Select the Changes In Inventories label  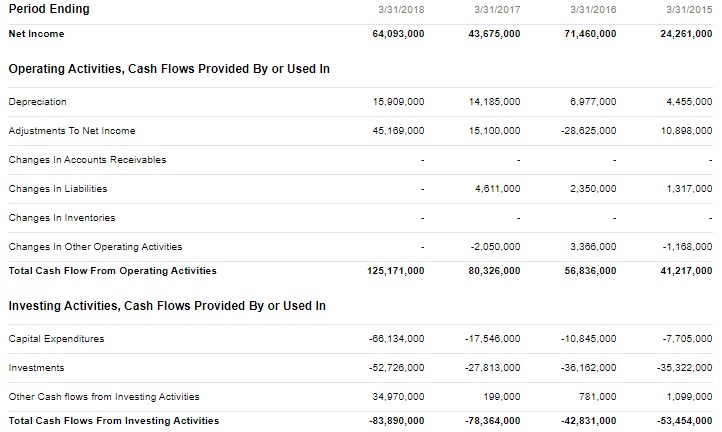point(61,218)
